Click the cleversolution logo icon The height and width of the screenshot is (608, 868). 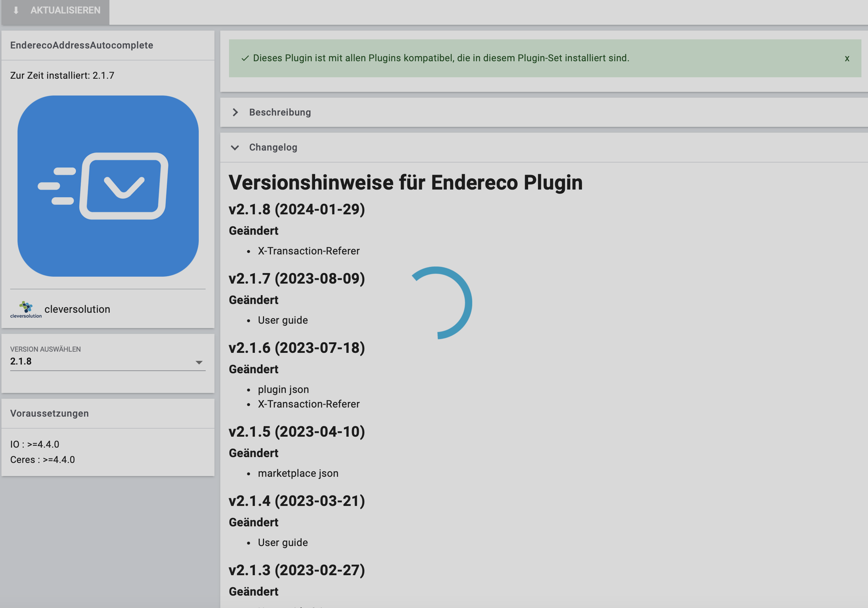(x=26, y=309)
